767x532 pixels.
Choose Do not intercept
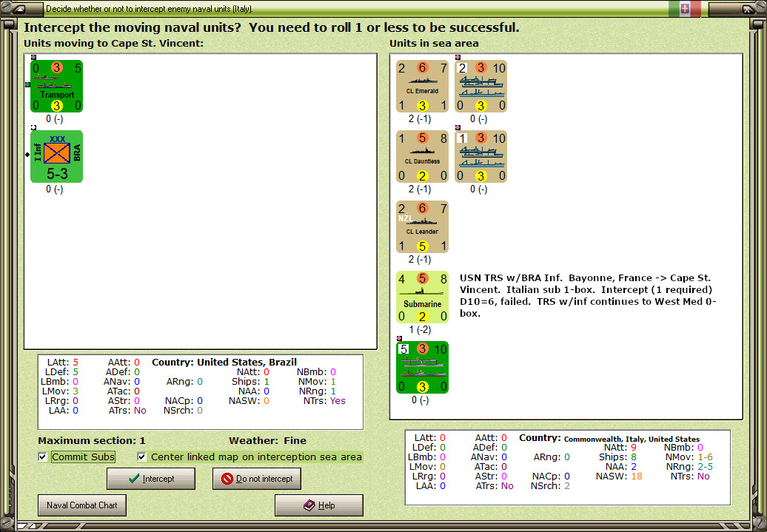pyautogui.click(x=257, y=478)
